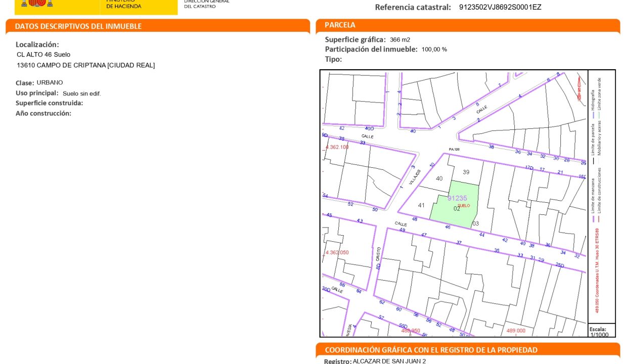Click the COORDINACIÓN GRÁFICA section header
Screen dimensions: 627x364
[431, 350]
